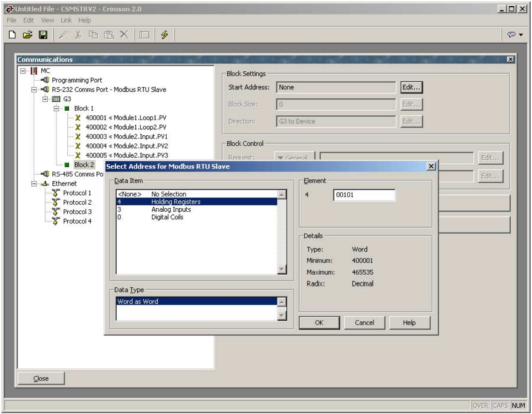The height and width of the screenshot is (414, 532).
Task: Click the pencil edit toolbar icon
Action: coord(63,34)
